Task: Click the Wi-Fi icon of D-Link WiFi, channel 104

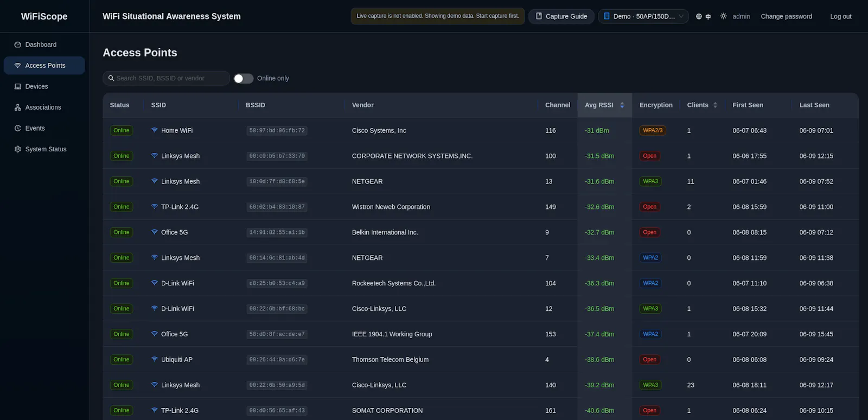Action: pyautogui.click(x=155, y=283)
